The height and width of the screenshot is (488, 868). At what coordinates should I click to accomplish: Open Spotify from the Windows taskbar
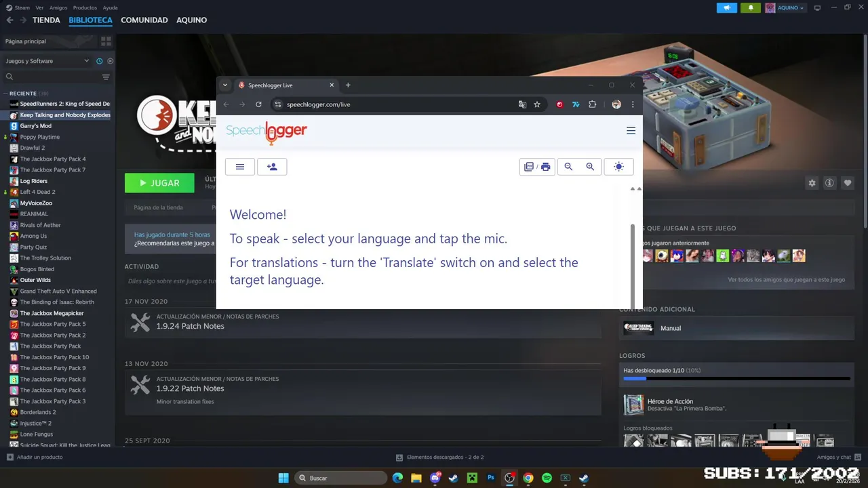(547, 478)
